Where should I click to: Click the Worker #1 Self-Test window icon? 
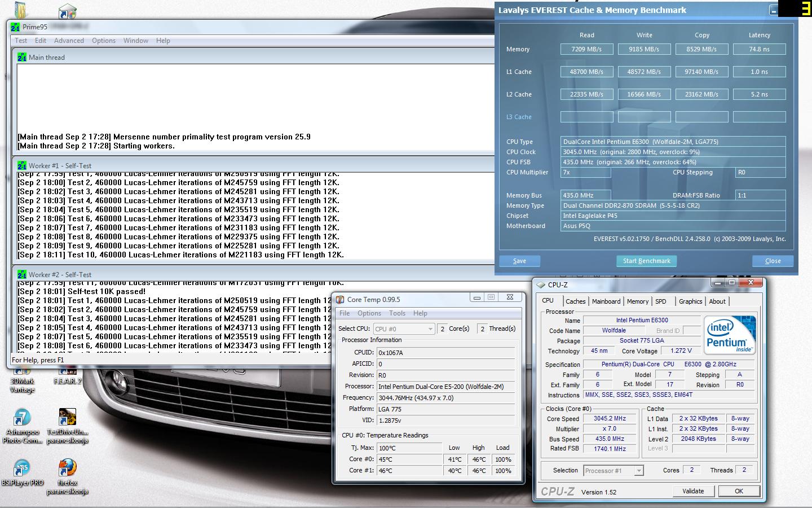click(x=22, y=165)
